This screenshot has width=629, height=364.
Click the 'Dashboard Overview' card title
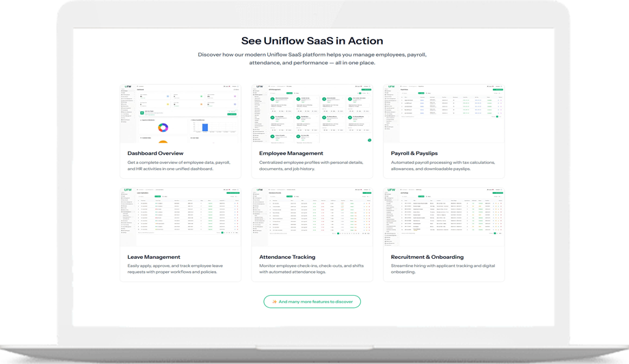(x=155, y=153)
